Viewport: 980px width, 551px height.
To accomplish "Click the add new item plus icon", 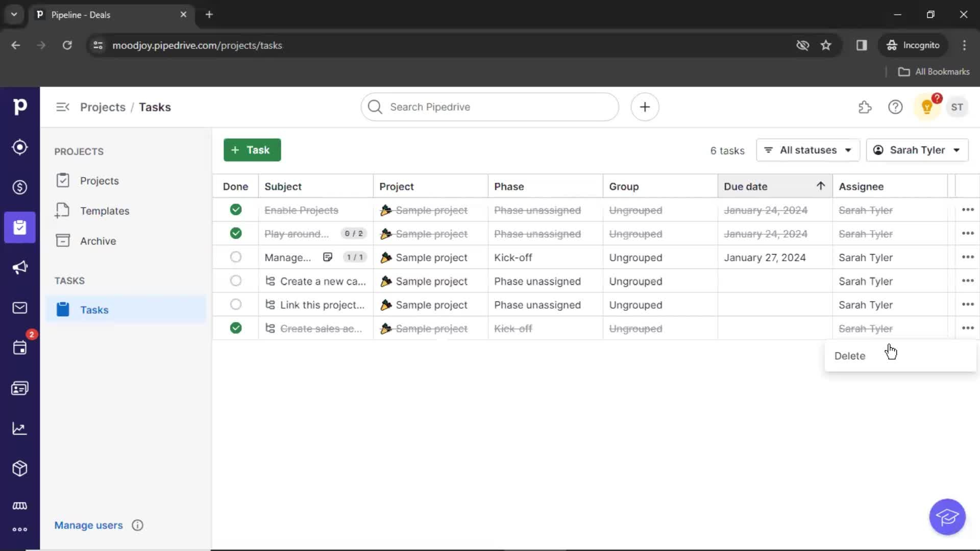I will click(x=644, y=107).
